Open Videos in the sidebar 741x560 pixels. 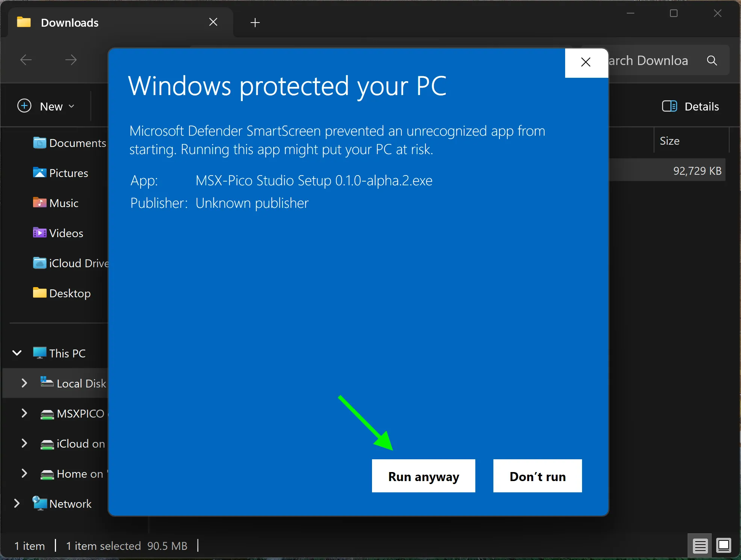pos(58,233)
